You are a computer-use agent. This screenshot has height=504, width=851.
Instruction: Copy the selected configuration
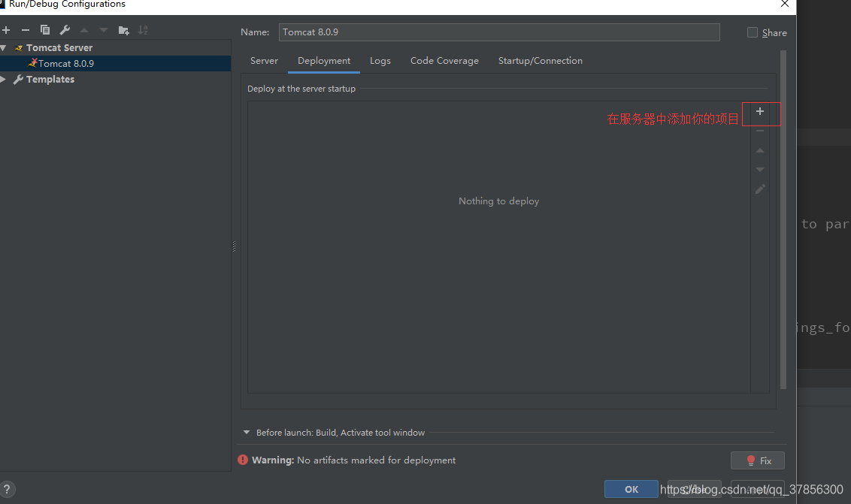coord(45,30)
